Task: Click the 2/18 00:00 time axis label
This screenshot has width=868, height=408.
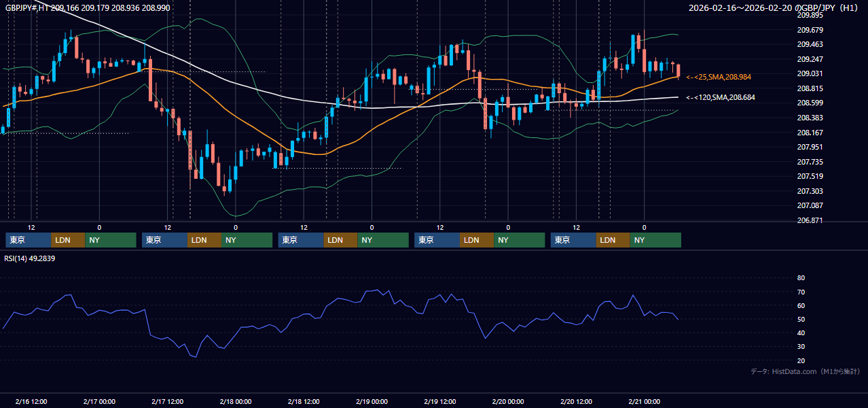Action: click(236, 402)
